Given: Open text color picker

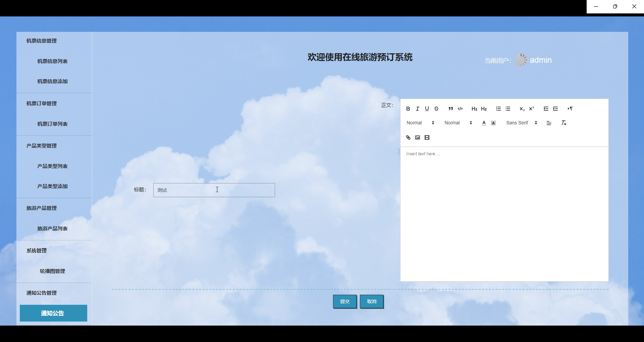Looking at the screenshot, I should 484,123.
